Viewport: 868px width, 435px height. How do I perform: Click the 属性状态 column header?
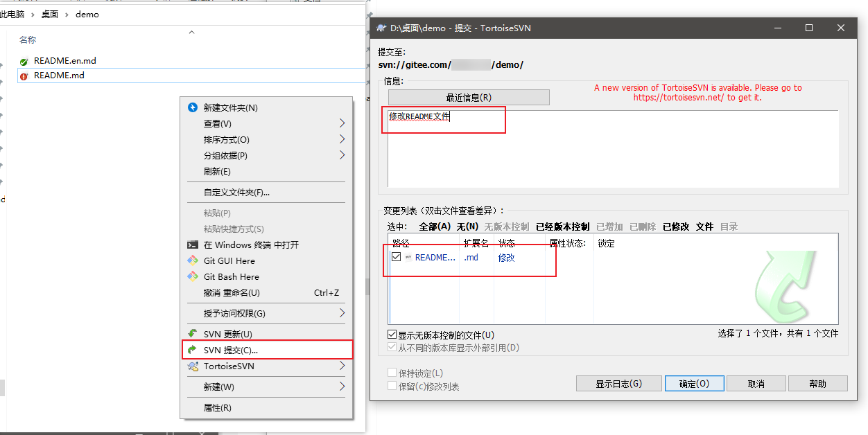click(x=568, y=244)
